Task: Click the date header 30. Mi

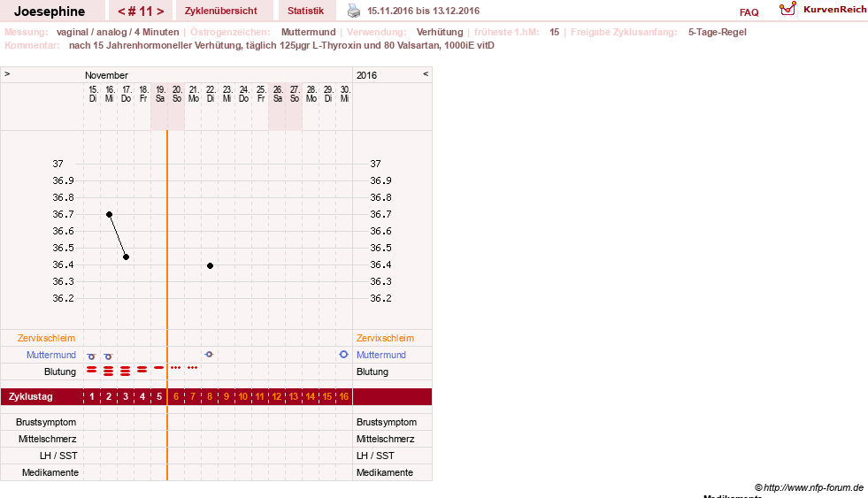Action: tap(345, 94)
